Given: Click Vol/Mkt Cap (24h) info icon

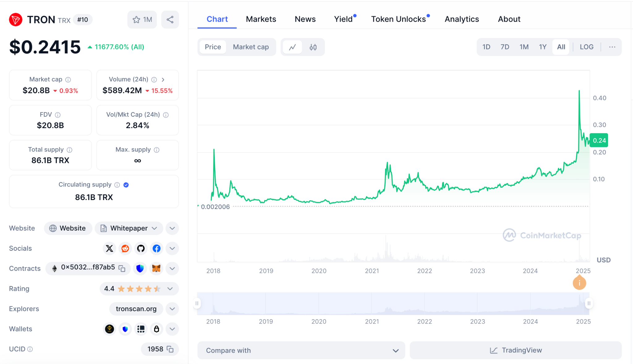Looking at the screenshot, I should 166,115.
